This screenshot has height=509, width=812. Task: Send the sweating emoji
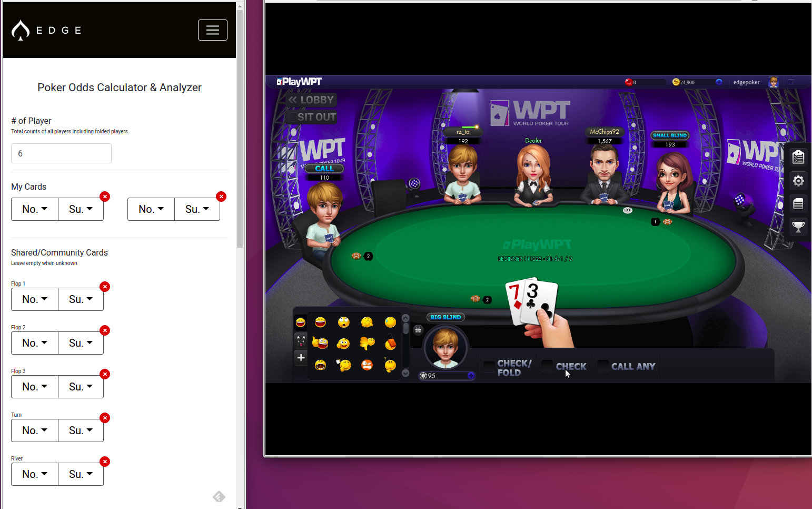click(x=390, y=322)
